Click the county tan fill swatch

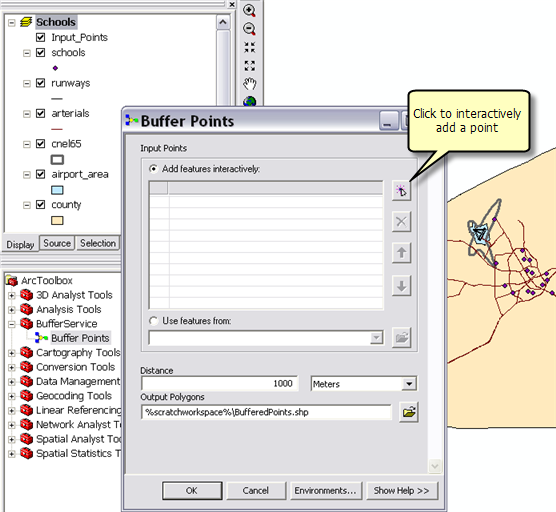57,221
